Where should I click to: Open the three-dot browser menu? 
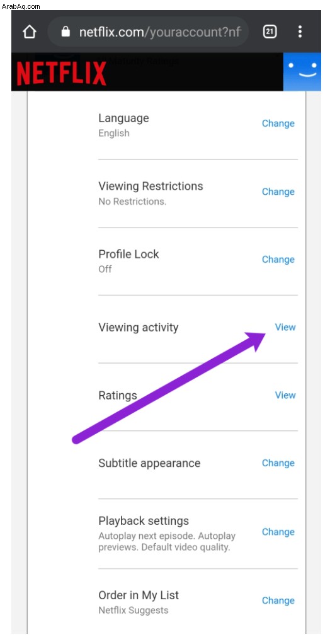coord(300,32)
